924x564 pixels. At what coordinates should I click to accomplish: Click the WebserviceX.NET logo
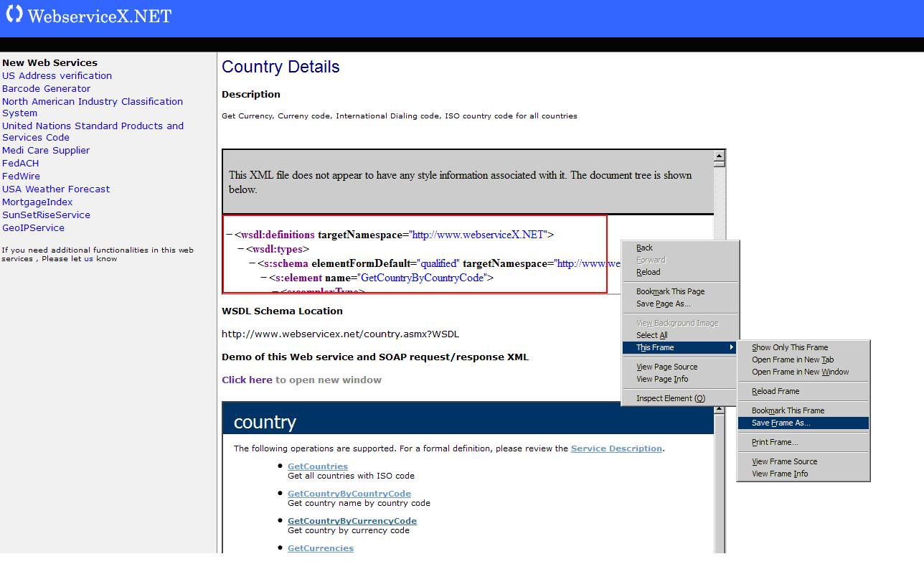(x=88, y=15)
